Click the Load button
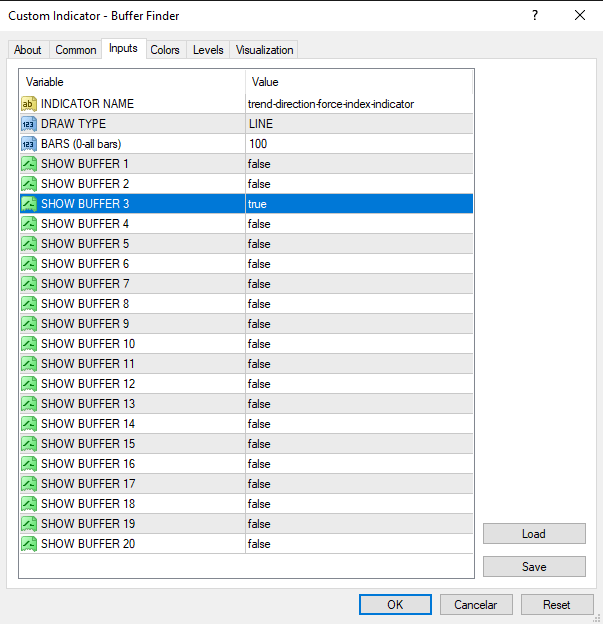Image resolution: width=603 pixels, height=624 pixels. point(534,534)
